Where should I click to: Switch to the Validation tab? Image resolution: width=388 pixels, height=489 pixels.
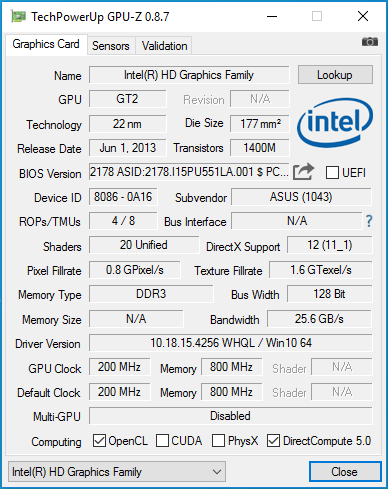pyautogui.click(x=164, y=46)
